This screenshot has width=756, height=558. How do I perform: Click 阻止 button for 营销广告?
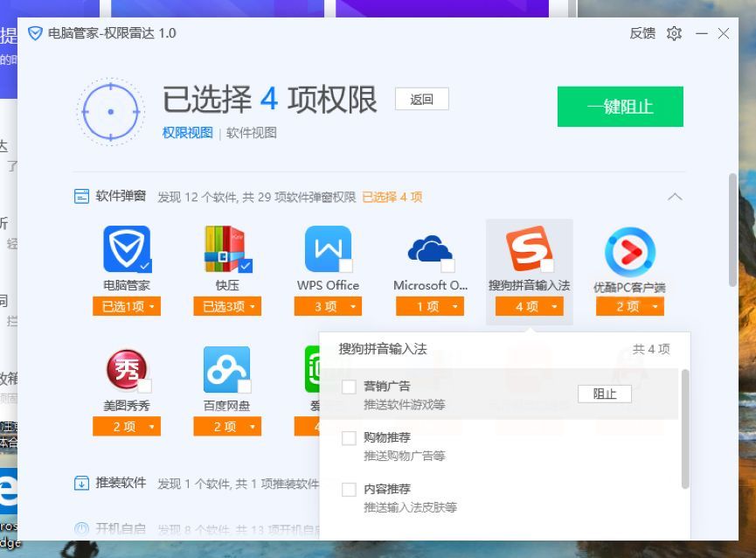(x=605, y=394)
